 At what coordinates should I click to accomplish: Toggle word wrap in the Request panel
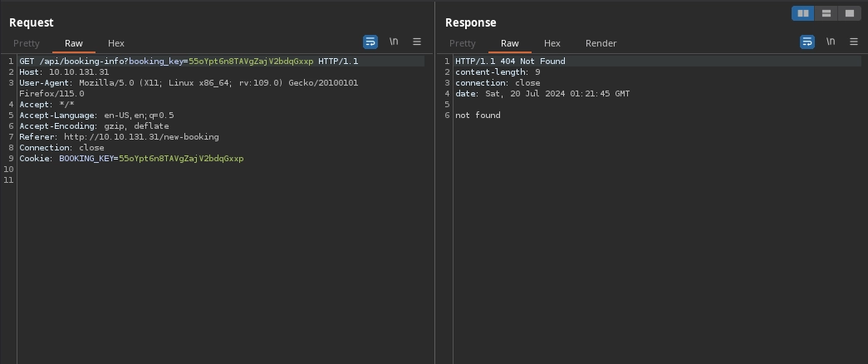pyautogui.click(x=370, y=42)
